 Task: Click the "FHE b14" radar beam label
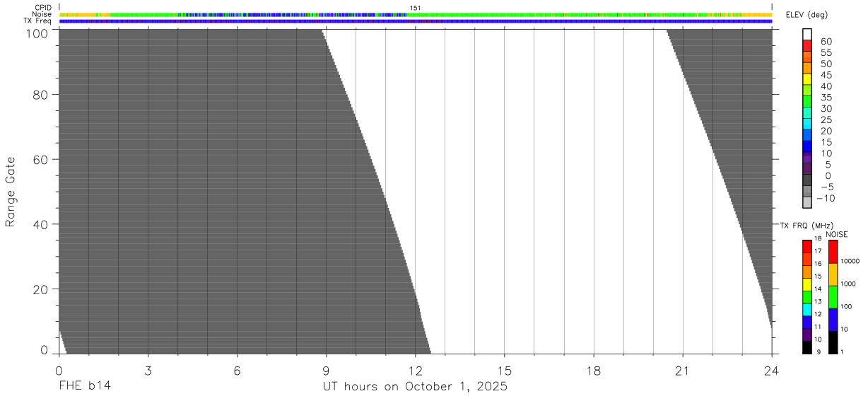(85, 387)
